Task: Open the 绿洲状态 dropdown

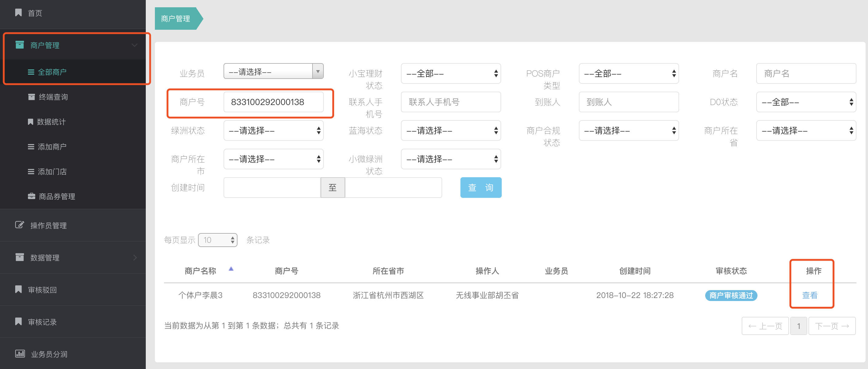Action: [x=273, y=130]
